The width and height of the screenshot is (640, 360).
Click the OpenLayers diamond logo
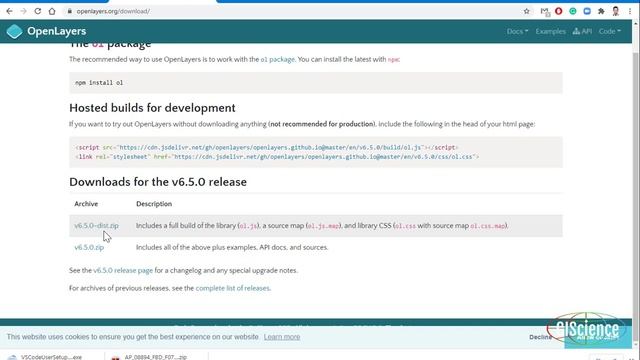tap(14, 31)
